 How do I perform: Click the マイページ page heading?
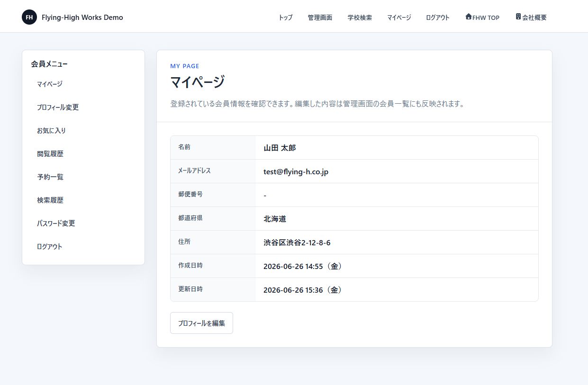click(x=197, y=82)
